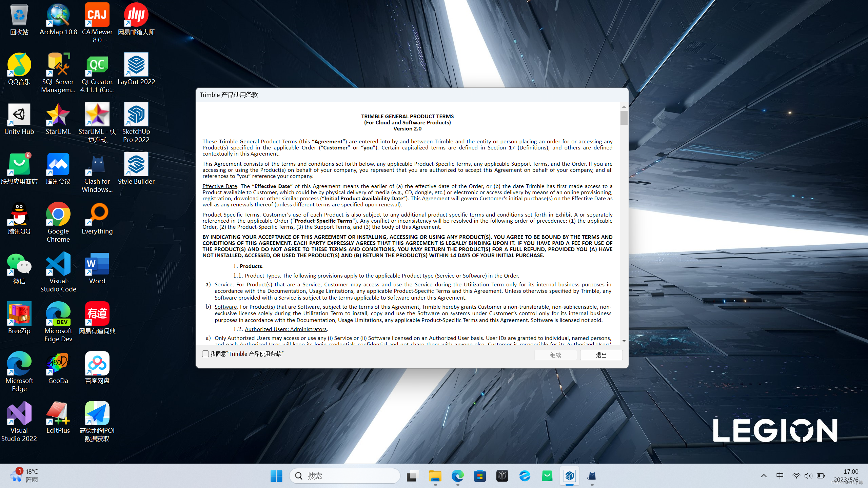
Task: Click the Product-Specific Terms underlined heading
Action: pos(231,215)
